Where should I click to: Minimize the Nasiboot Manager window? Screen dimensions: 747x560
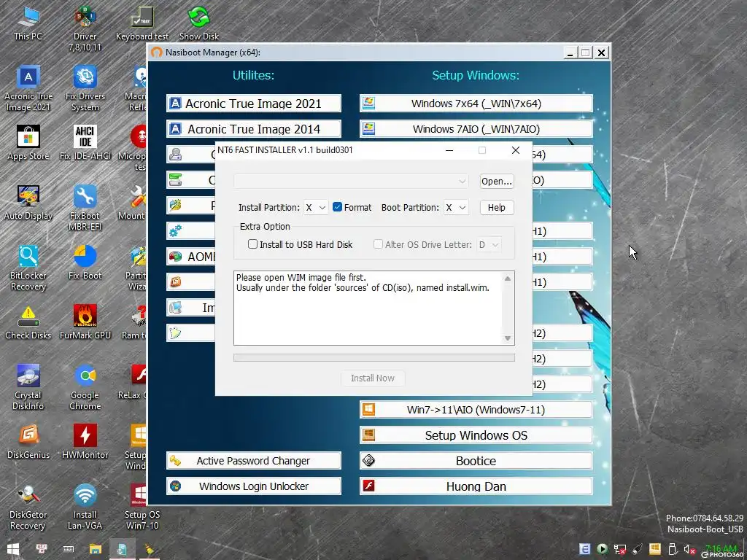point(570,52)
